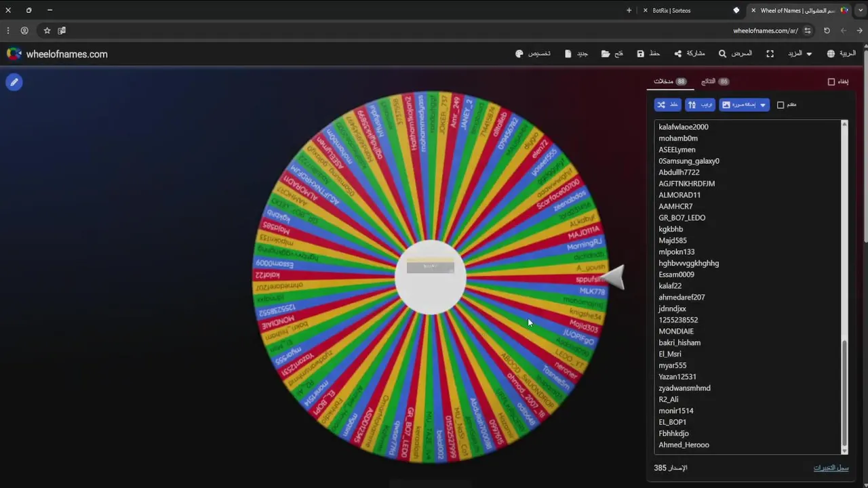The height and width of the screenshot is (488, 868).
Task: Click the gray wheel pointer arrow
Action: [613, 277]
